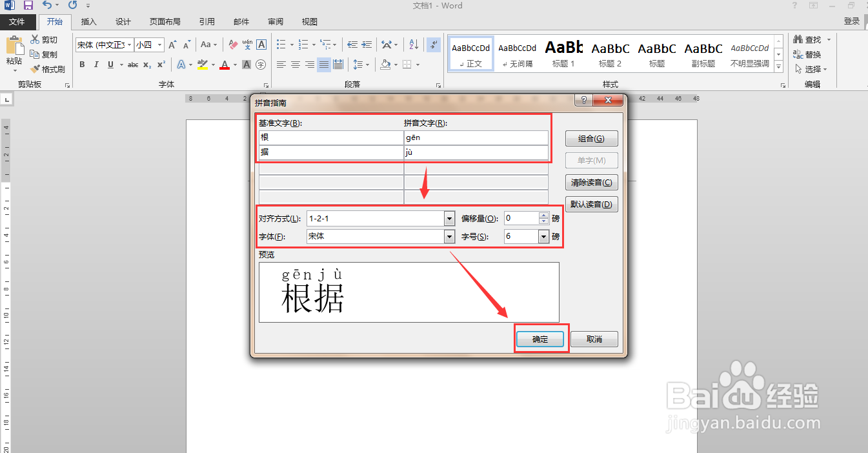868x453 pixels.
Task: Click the 拼音文字 field containing gēn
Action: (476, 137)
